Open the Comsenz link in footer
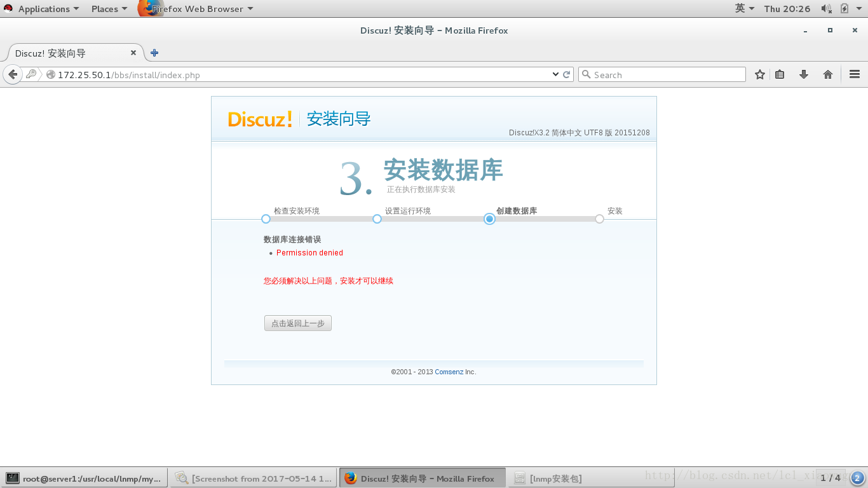The width and height of the screenshot is (868, 488). coord(449,372)
